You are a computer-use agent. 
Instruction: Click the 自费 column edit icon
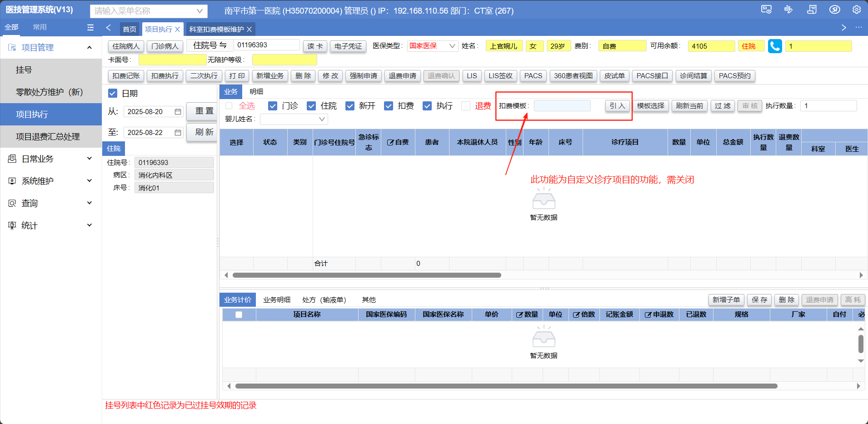(x=390, y=142)
